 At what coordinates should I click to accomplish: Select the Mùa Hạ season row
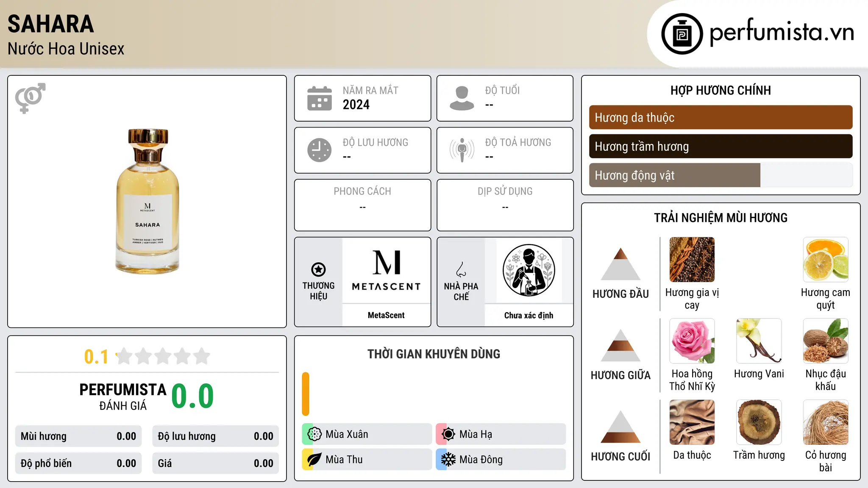(501, 434)
